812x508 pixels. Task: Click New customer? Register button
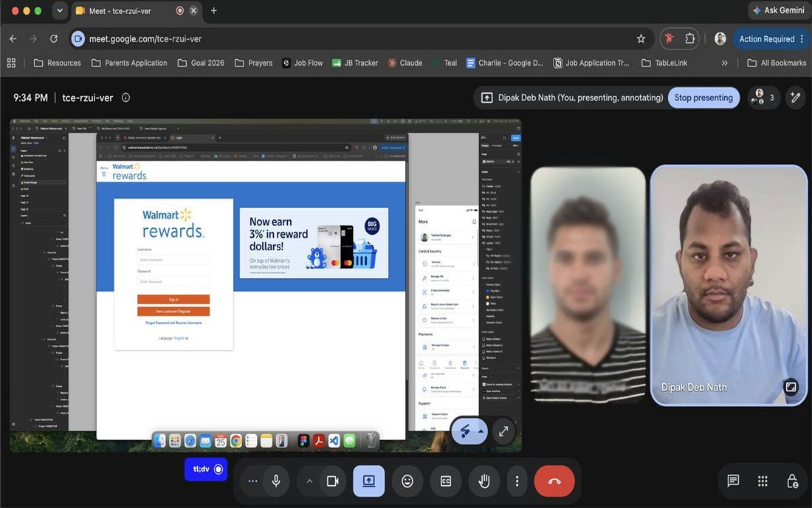[x=173, y=311]
